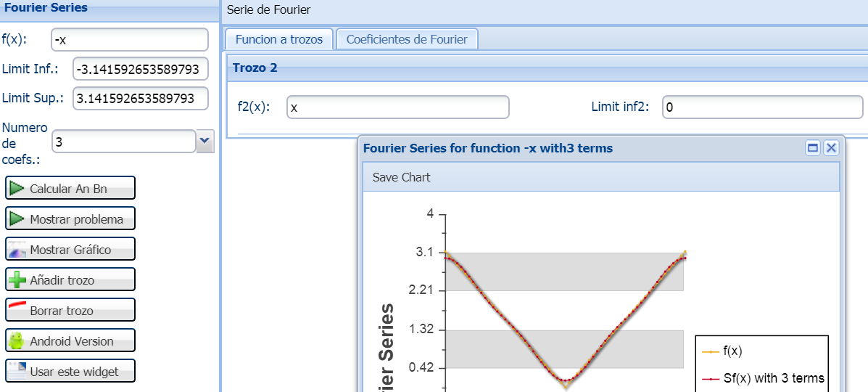This screenshot has width=868, height=392.
Task: Toggle the Sf(x) with 3 terms legend entry
Action: [763, 378]
